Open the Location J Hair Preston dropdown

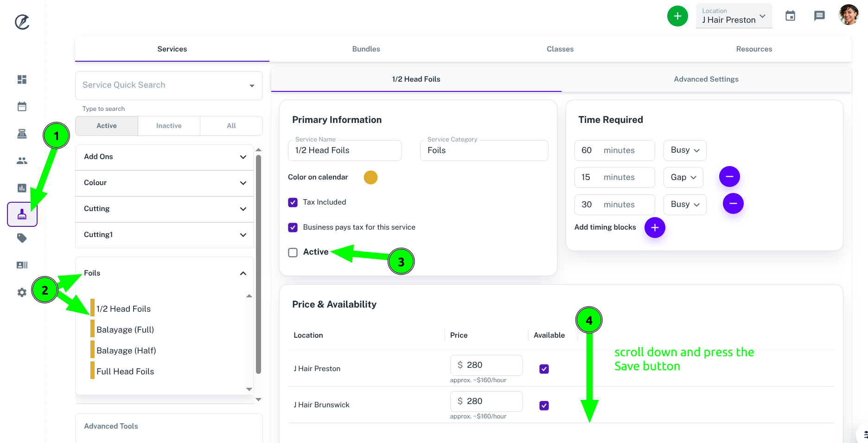(x=734, y=16)
